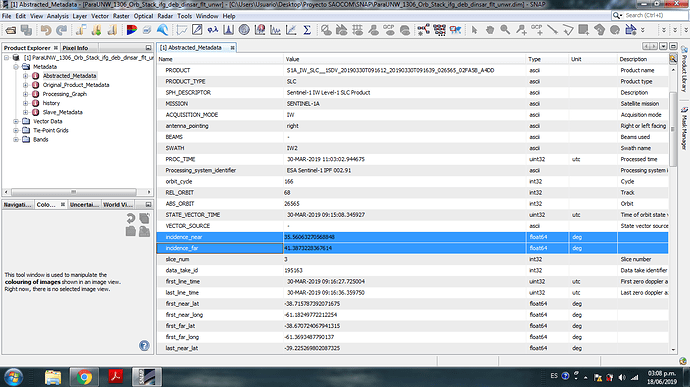The image size is (690, 387).
Task: Switch to the World View tab
Action: click(117, 205)
